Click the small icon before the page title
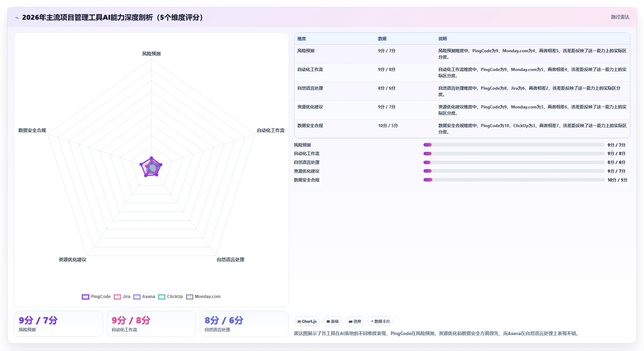Screen dimensions: 644x351 tap(17, 18)
